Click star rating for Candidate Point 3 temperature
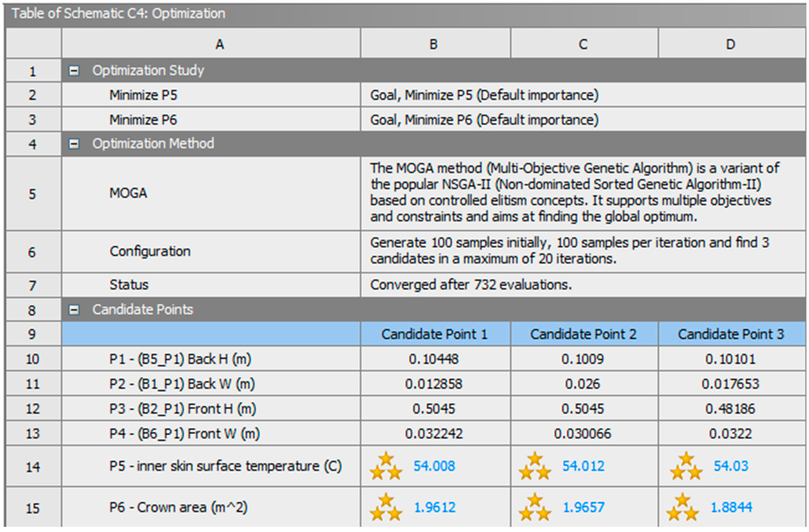Viewport: 809px width, 532px height. point(686,466)
